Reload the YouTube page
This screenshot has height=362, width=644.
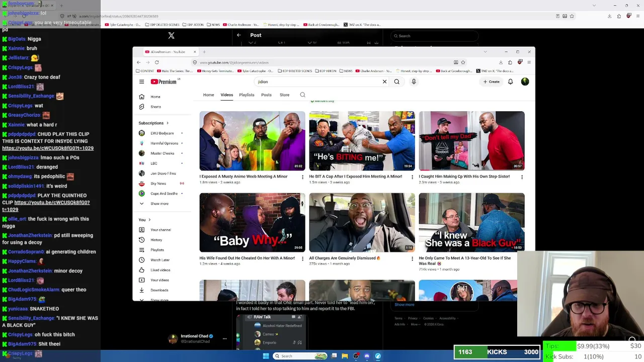coord(157,62)
